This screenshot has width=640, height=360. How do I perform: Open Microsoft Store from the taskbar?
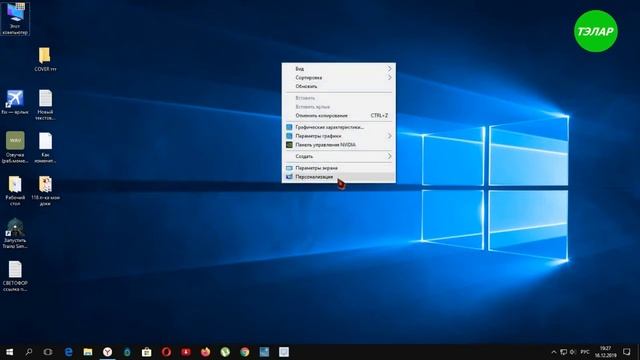click(147, 352)
